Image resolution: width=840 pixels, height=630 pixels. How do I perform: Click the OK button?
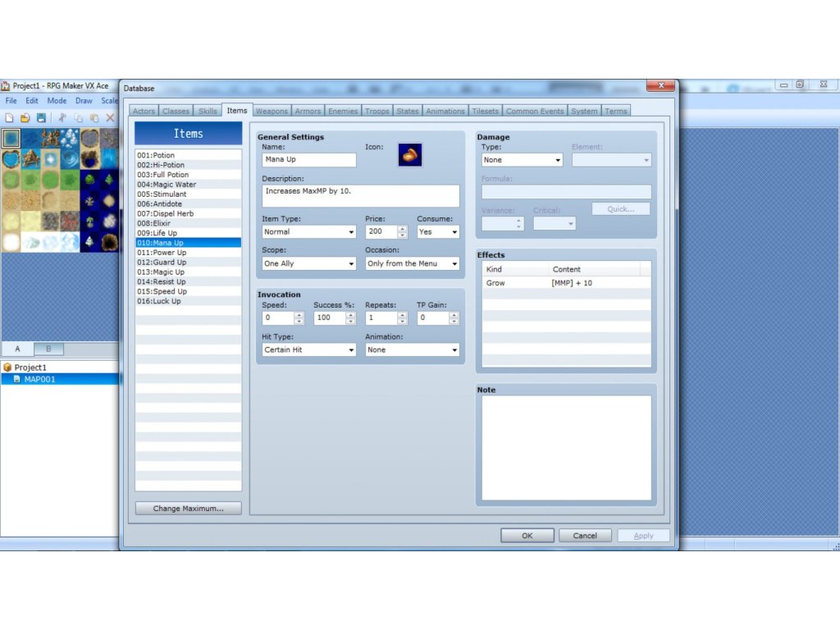tap(527, 536)
